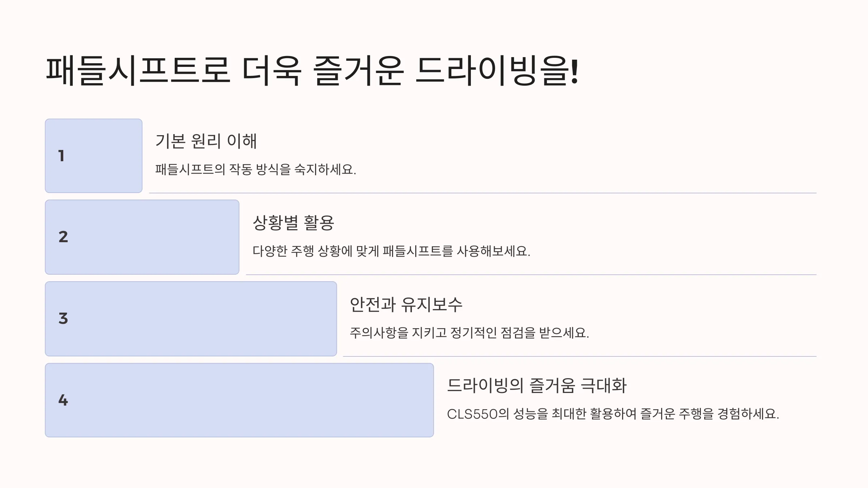This screenshot has width=868, height=488.
Task: Select the CLS550의 성능을 최대한 활용하여 description text
Action: [x=613, y=414]
